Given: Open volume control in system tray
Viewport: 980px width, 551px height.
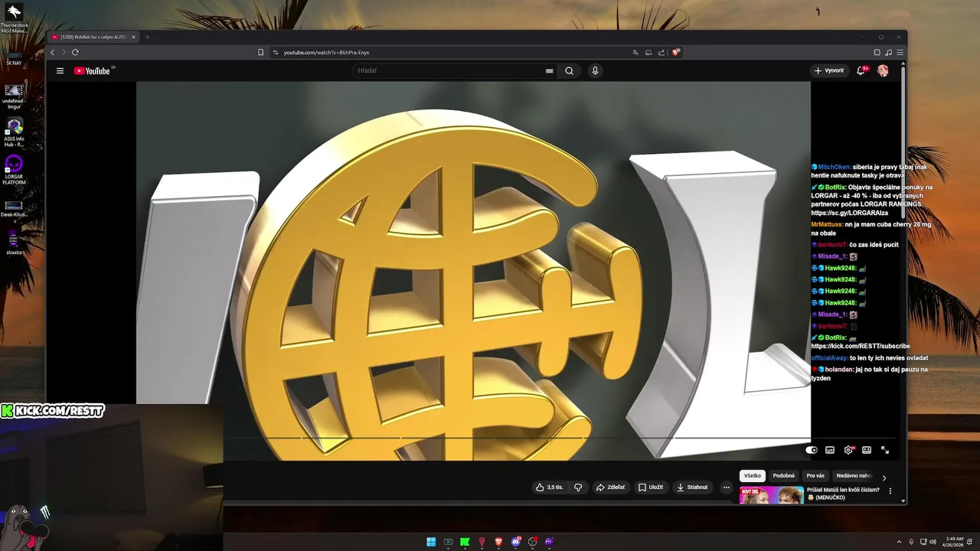Looking at the screenshot, I should (932, 542).
